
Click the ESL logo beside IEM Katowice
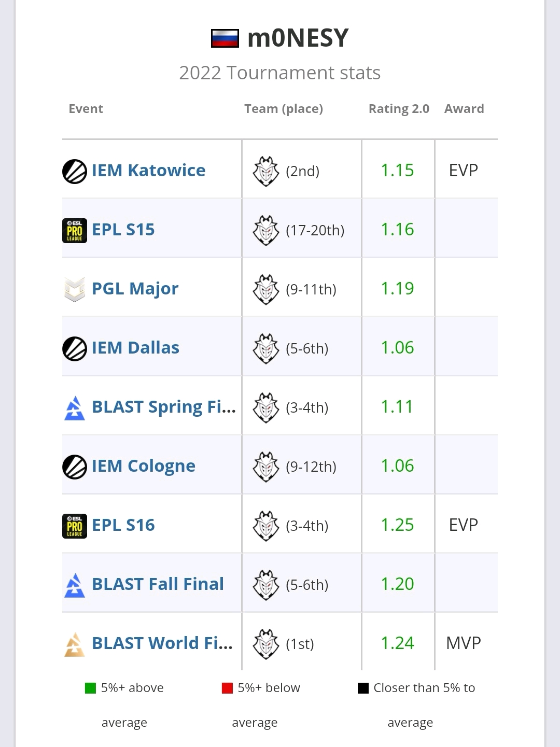pyautogui.click(x=75, y=171)
